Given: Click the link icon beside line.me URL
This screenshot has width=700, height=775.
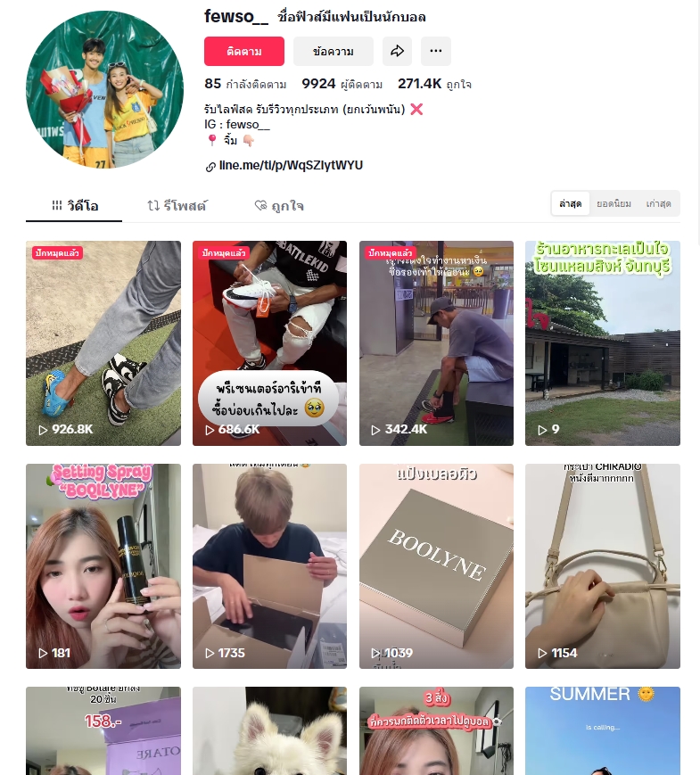Looking at the screenshot, I should [210, 167].
